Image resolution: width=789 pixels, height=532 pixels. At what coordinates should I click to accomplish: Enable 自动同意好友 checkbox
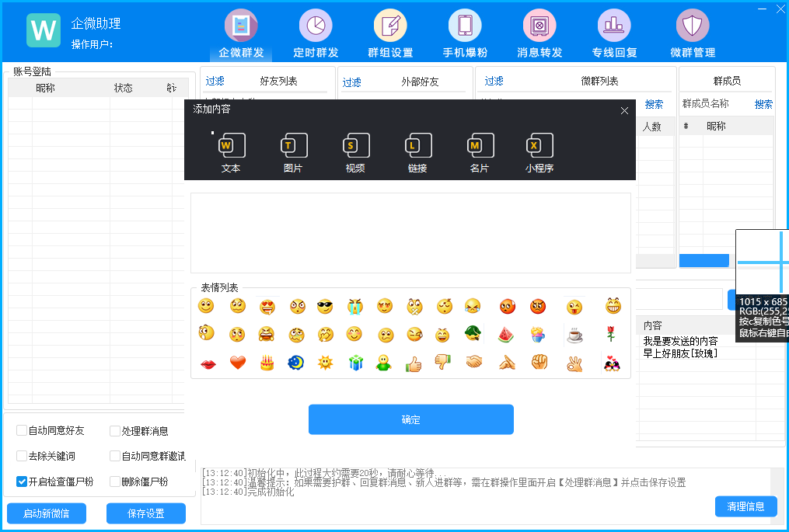coord(22,431)
